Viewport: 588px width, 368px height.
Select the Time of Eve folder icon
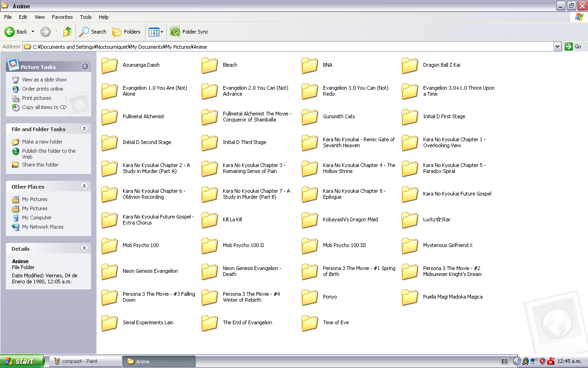(x=310, y=323)
